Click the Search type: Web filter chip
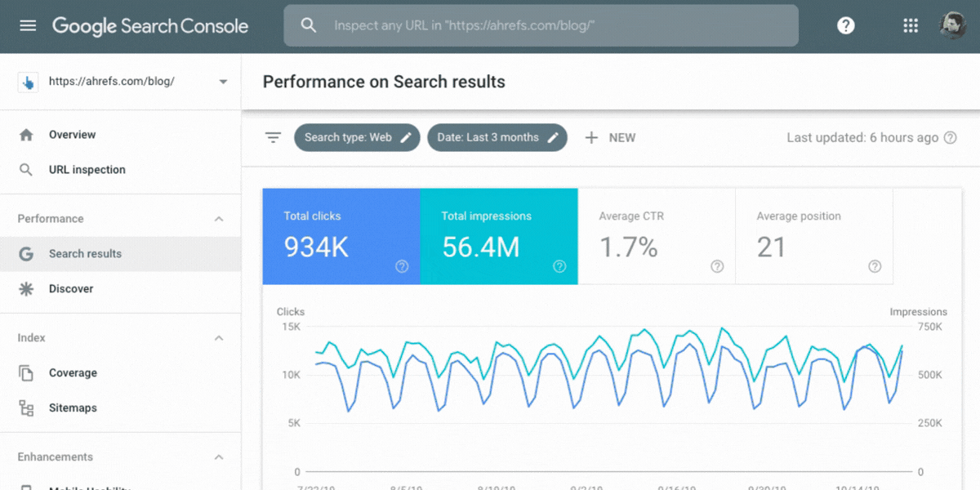Viewport: 980px width, 490px height. 358,137
